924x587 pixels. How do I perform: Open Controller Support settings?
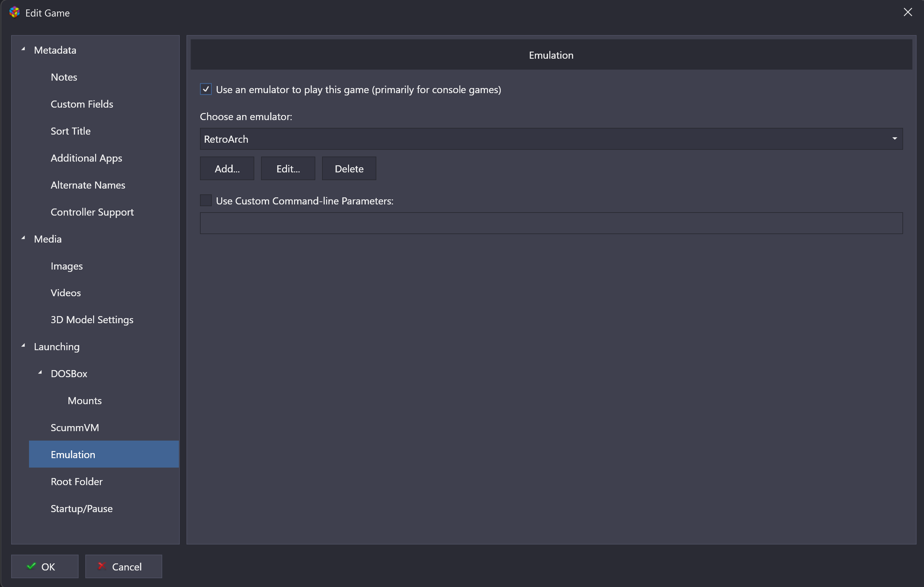(92, 212)
